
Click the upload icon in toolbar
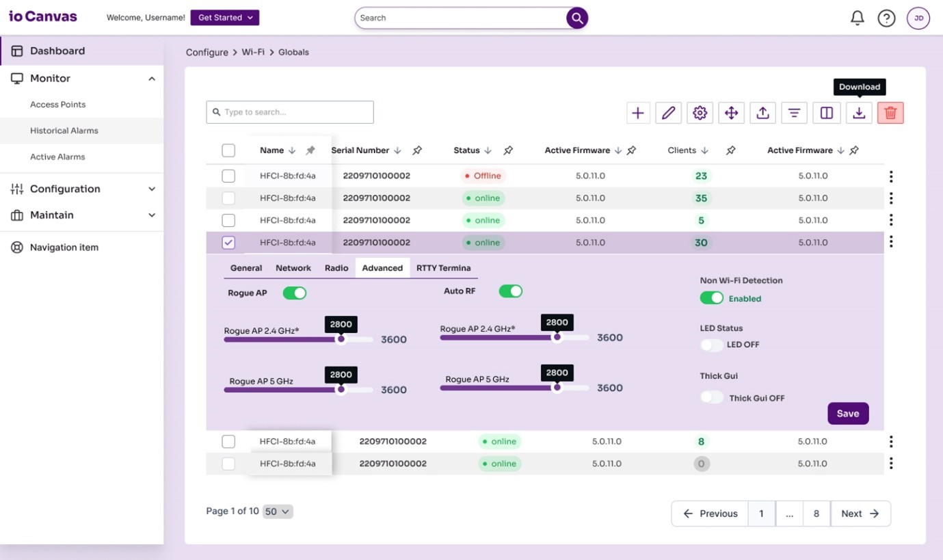762,113
